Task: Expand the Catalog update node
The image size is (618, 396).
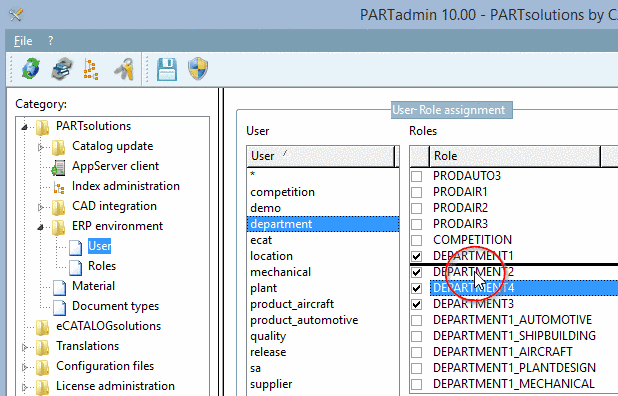Action: [x=41, y=147]
